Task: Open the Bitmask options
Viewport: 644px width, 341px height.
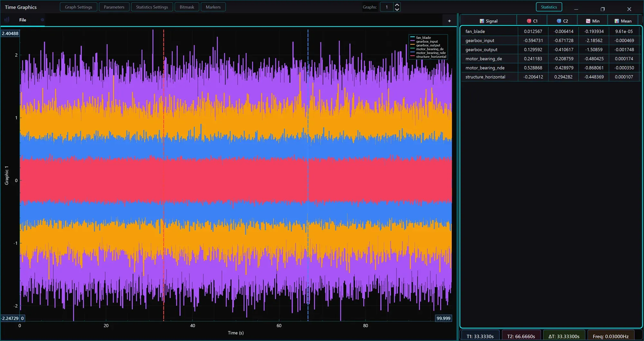Action: click(x=187, y=7)
